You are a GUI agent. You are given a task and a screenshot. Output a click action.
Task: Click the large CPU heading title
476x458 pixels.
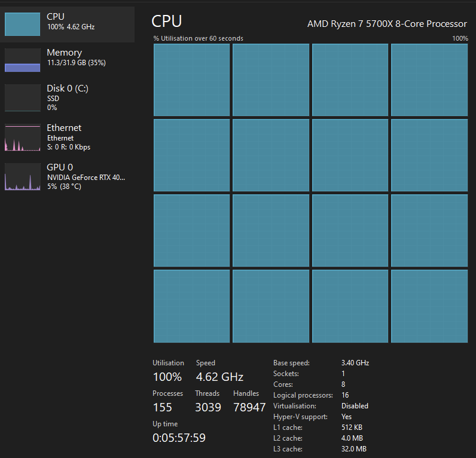[x=167, y=22]
